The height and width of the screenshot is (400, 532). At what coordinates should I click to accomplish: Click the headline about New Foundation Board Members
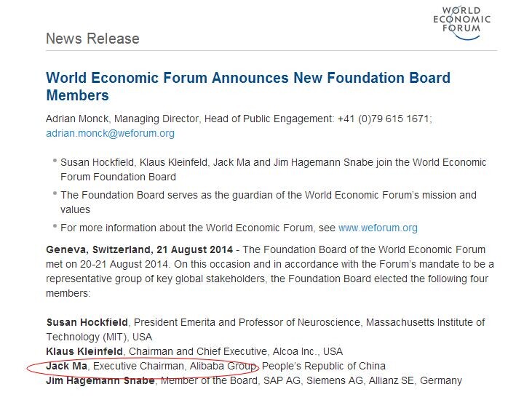point(248,87)
